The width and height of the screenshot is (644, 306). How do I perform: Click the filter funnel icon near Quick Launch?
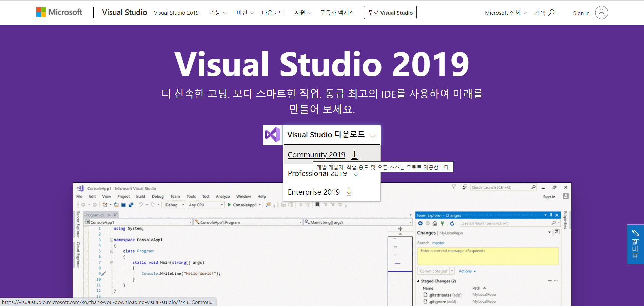point(454,187)
